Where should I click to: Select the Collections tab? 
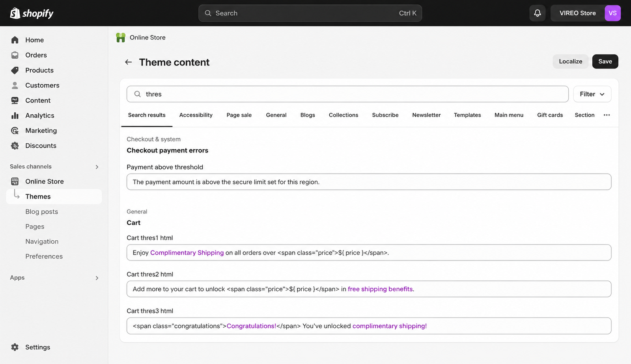[x=344, y=115]
